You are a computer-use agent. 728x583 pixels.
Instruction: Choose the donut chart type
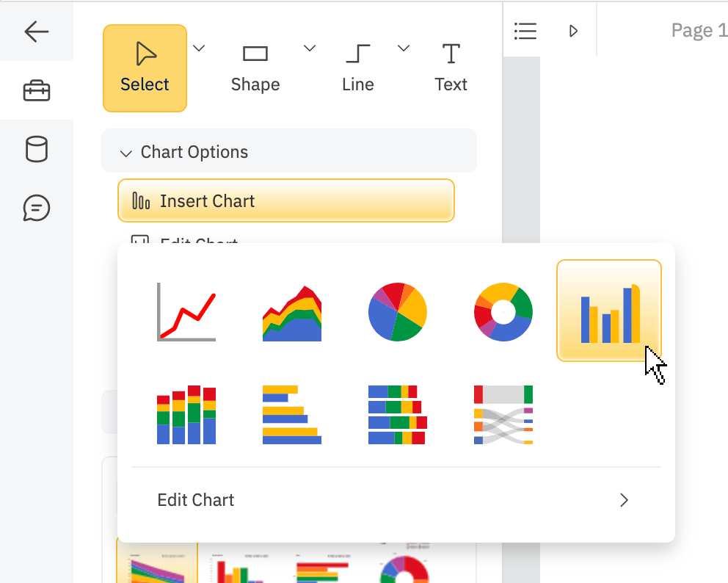(503, 311)
